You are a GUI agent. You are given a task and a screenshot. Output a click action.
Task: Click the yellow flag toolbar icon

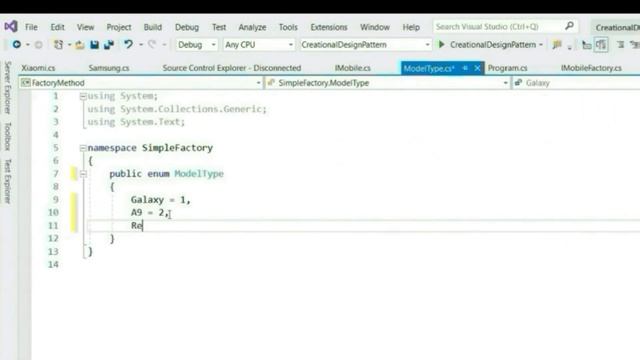[x=557, y=44]
